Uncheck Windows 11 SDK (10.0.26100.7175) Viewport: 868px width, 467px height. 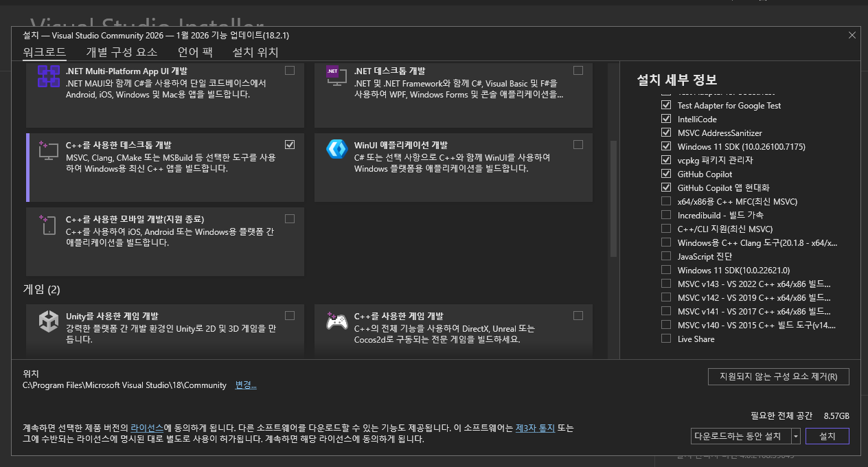click(x=666, y=146)
